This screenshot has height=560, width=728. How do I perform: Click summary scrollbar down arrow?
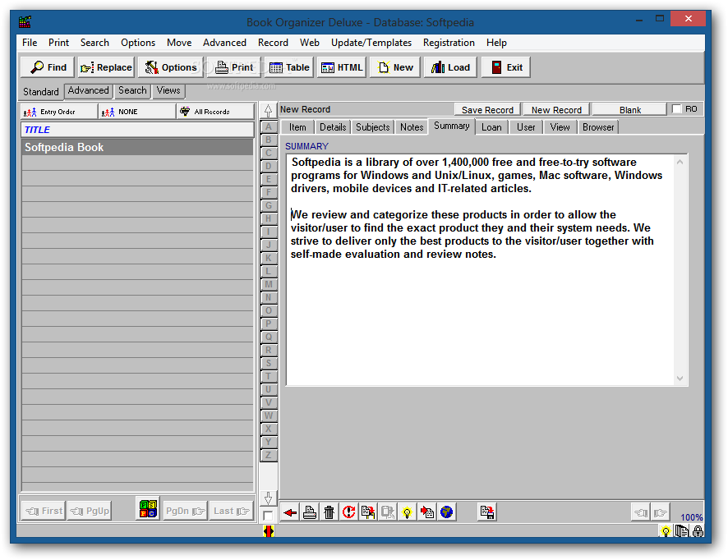[x=680, y=379]
